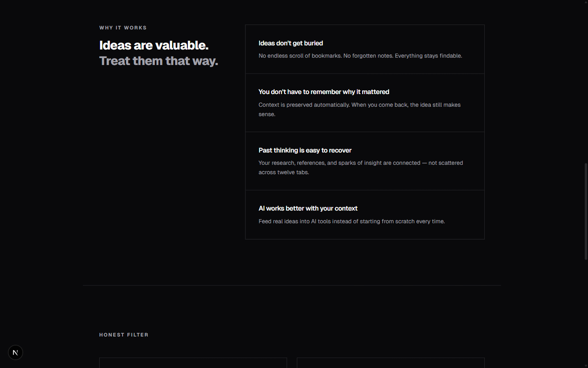Click the gray "Treat them that way." heading
The height and width of the screenshot is (368, 588).
(x=158, y=61)
